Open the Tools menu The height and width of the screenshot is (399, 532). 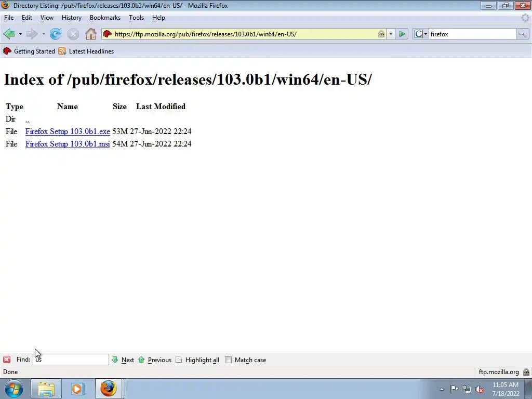(x=137, y=18)
